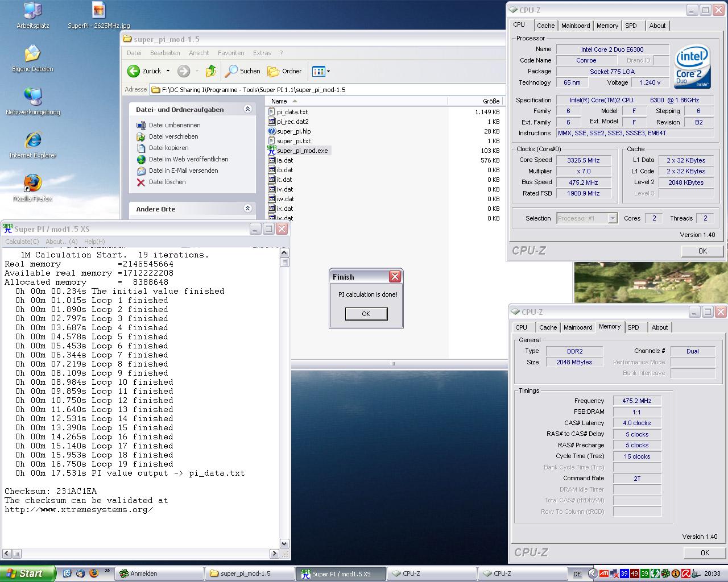728x582 pixels.
Task: Open the Windows Start menu
Action: 27,573
